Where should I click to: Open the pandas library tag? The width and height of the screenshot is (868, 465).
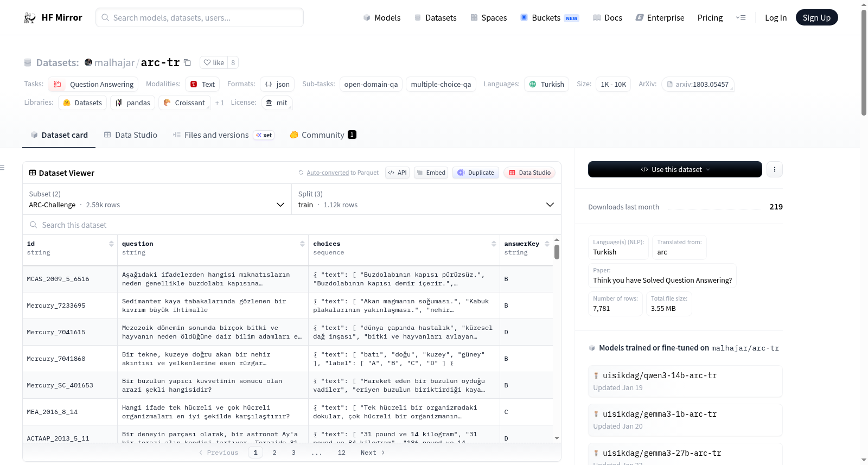133,103
